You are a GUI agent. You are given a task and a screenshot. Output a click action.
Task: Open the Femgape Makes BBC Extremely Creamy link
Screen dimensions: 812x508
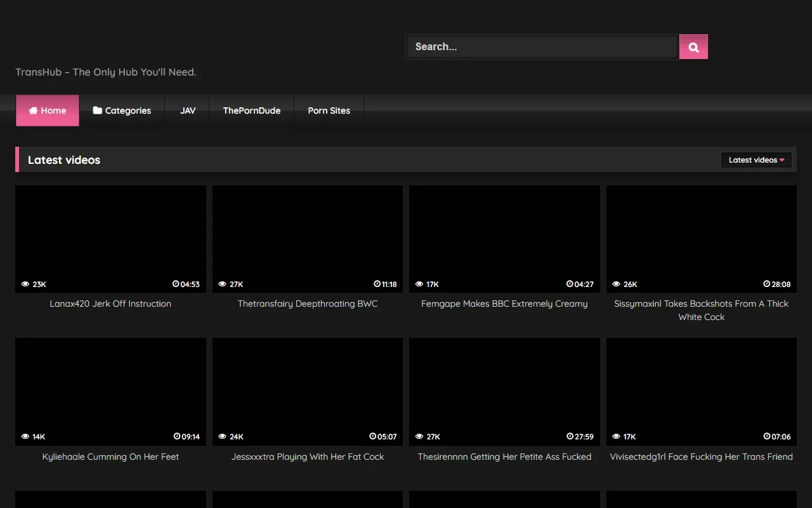(x=504, y=304)
